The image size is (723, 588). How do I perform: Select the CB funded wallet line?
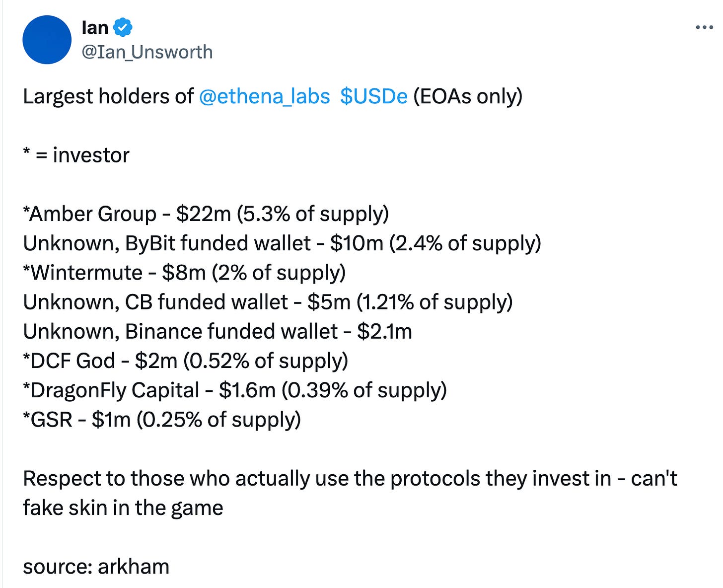point(268,302)
